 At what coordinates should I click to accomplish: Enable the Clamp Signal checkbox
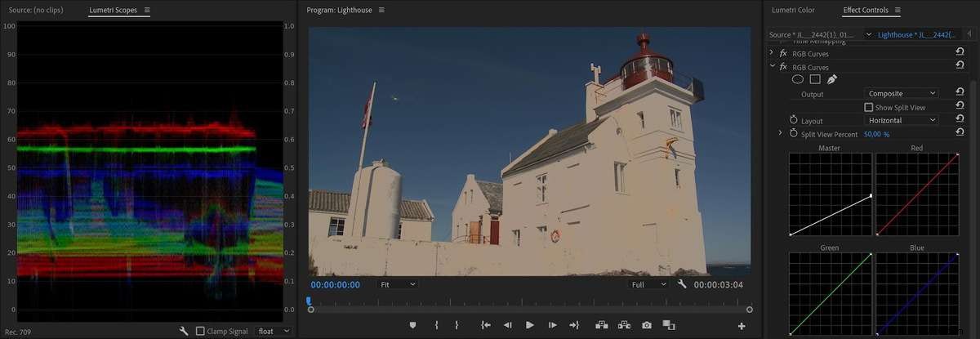(x=200, y=331)
